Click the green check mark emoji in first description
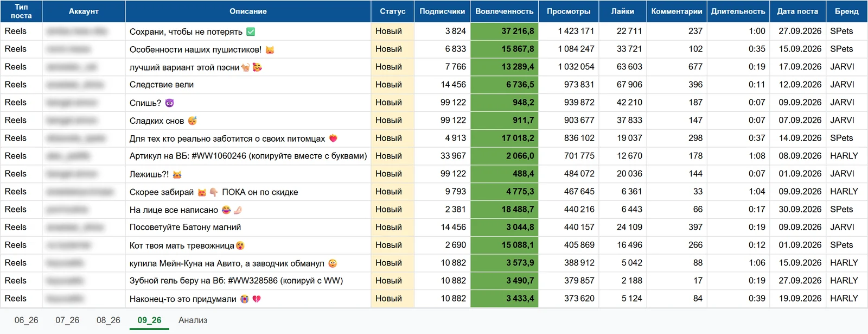The height and width of the screenshot is (334, 868). [251, 31]
